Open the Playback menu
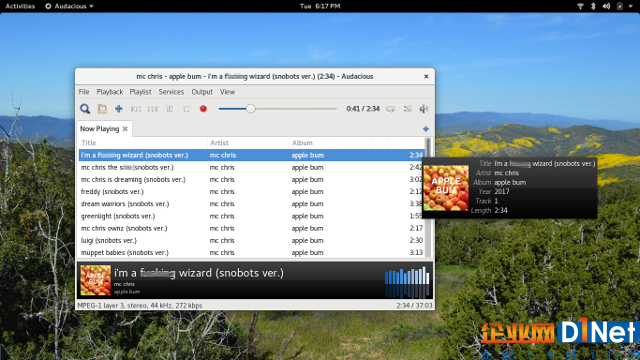Image resolution: width=640 pixels, height=360 pixels. pos(109,92)
